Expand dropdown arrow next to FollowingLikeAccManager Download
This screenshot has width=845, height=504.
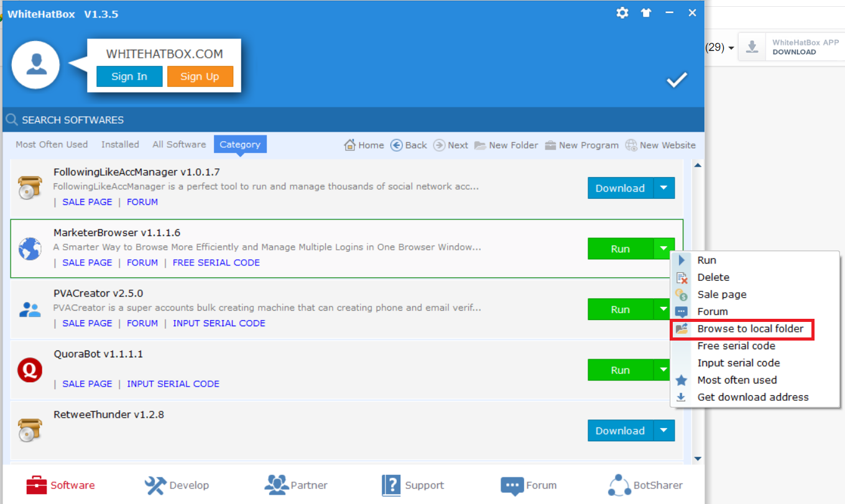(664, 188)
